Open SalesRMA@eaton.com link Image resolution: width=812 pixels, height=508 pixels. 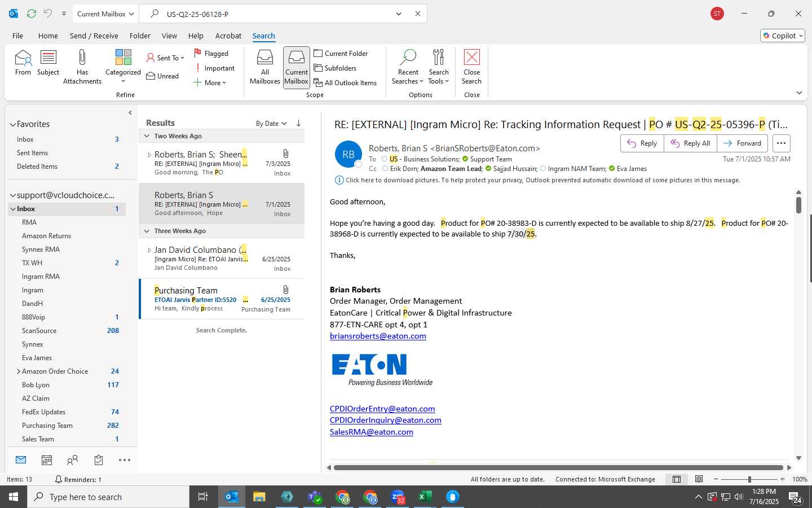pos(372,432)
